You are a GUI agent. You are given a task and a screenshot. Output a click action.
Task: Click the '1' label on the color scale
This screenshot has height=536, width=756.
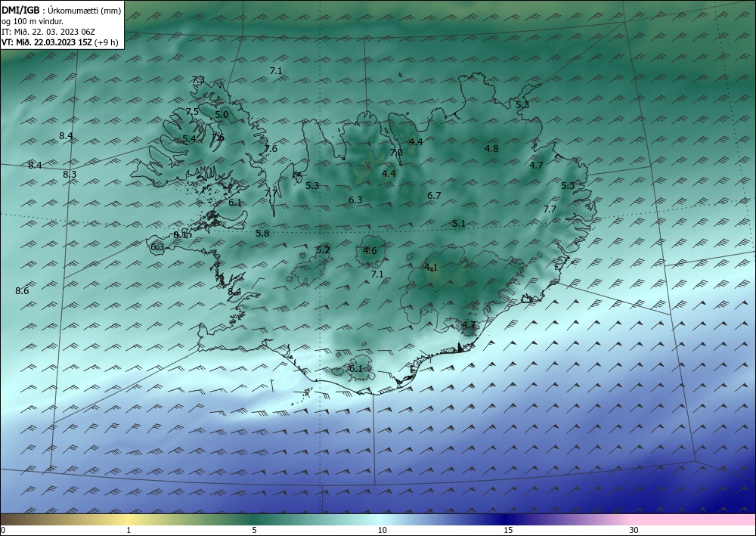[129, 530]
